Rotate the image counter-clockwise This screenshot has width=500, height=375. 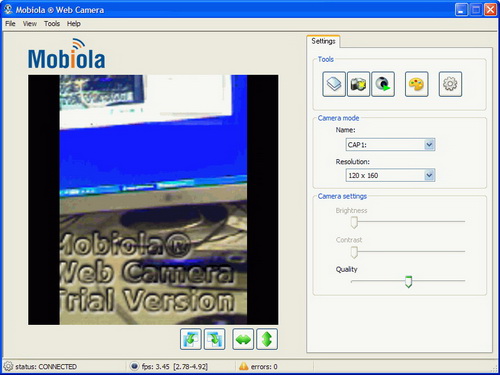[191, 339]
